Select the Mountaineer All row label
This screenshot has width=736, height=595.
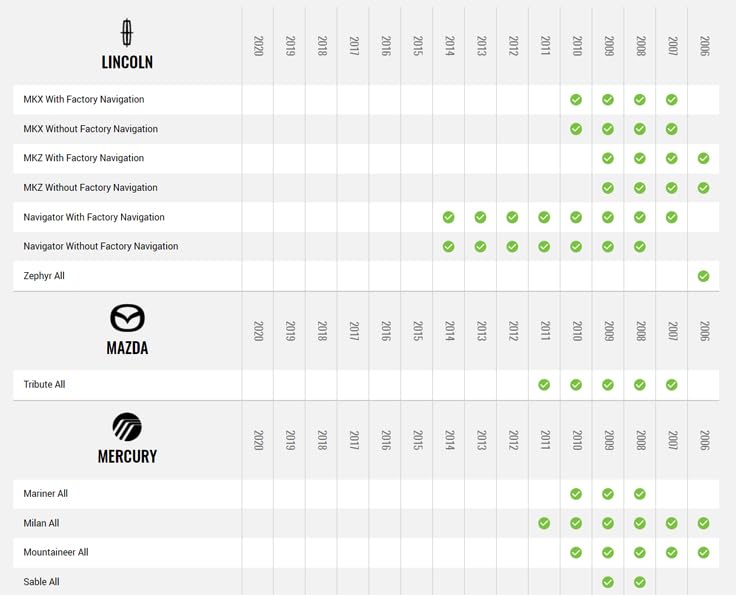pos(56,552)
